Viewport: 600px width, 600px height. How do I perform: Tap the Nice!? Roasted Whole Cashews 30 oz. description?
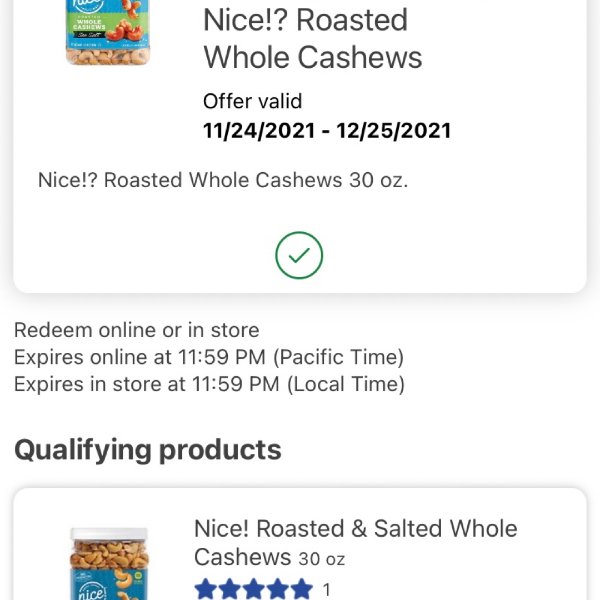click(x=223, y=180)
